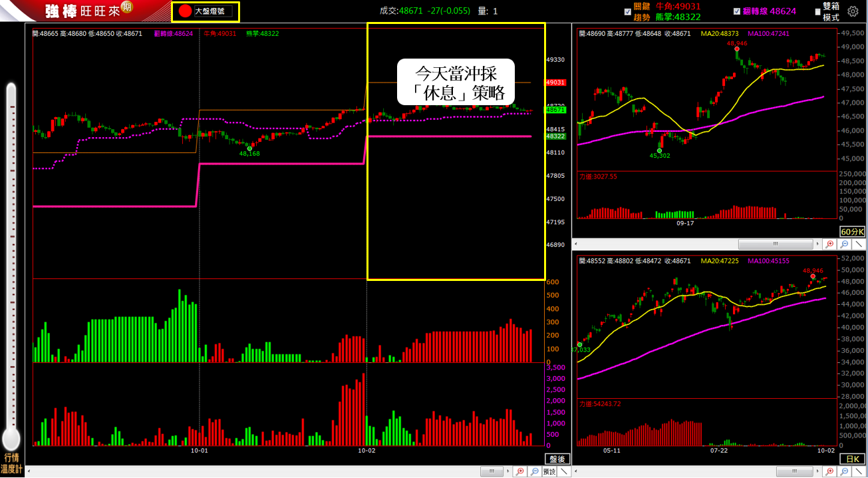
Task: Click the 力道:54243.72 label on 日K chart
Action: point(600,403)
